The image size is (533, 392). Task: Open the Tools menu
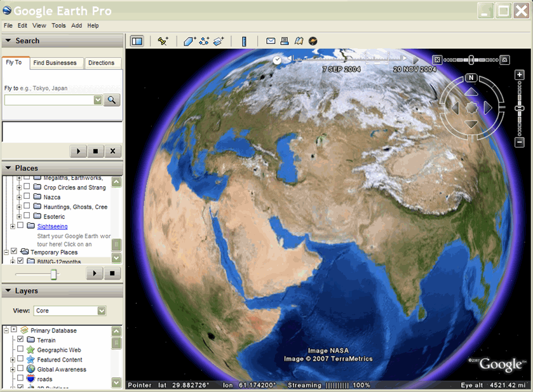[58, 25]
